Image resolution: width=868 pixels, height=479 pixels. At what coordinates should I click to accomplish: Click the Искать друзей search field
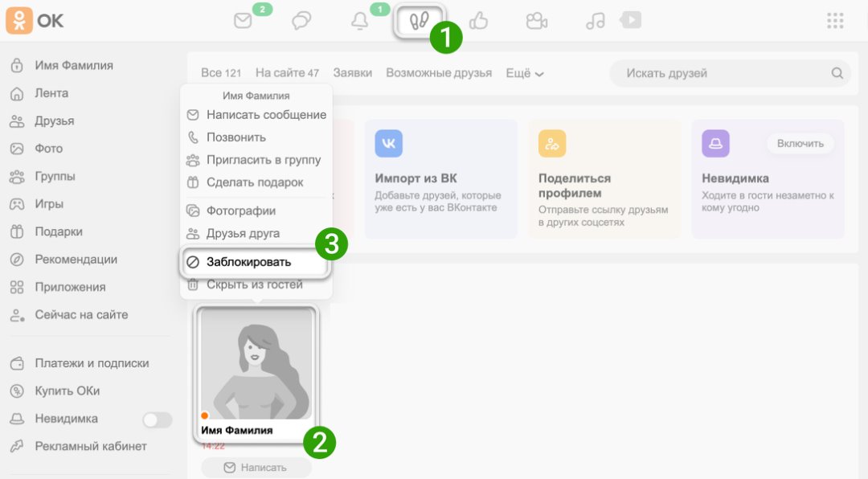[723, 73]
